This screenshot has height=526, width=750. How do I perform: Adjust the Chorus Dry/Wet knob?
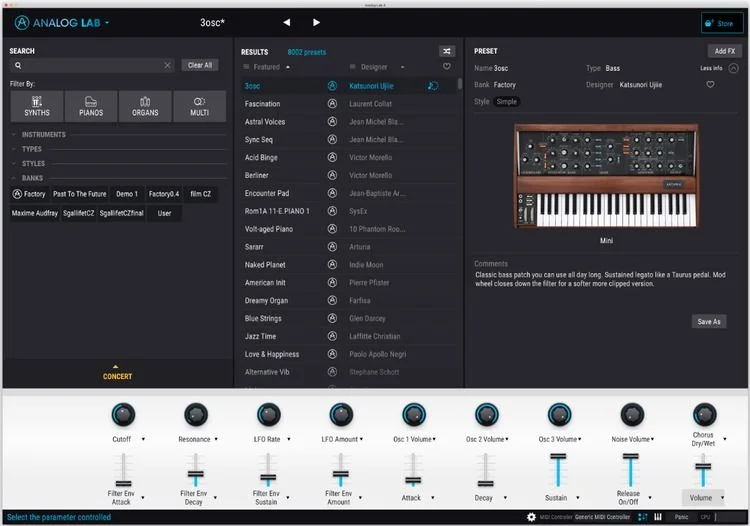click(705, 415)
